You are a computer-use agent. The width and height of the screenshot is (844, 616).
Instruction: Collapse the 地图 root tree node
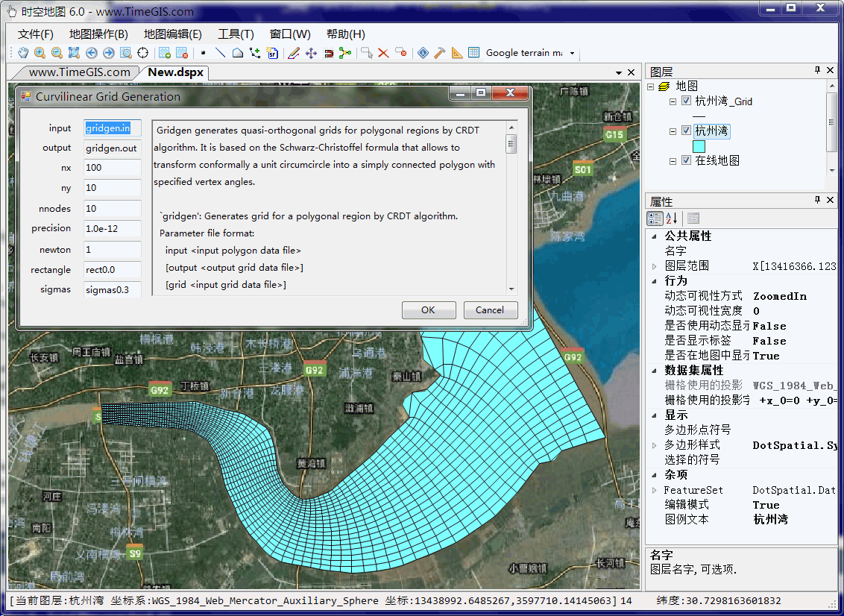(650, 87)
